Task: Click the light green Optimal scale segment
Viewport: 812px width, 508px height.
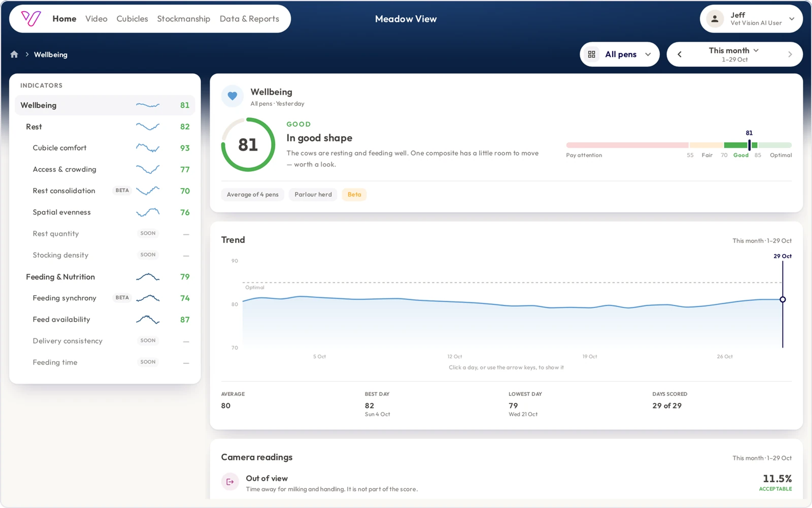Action: 775,145
